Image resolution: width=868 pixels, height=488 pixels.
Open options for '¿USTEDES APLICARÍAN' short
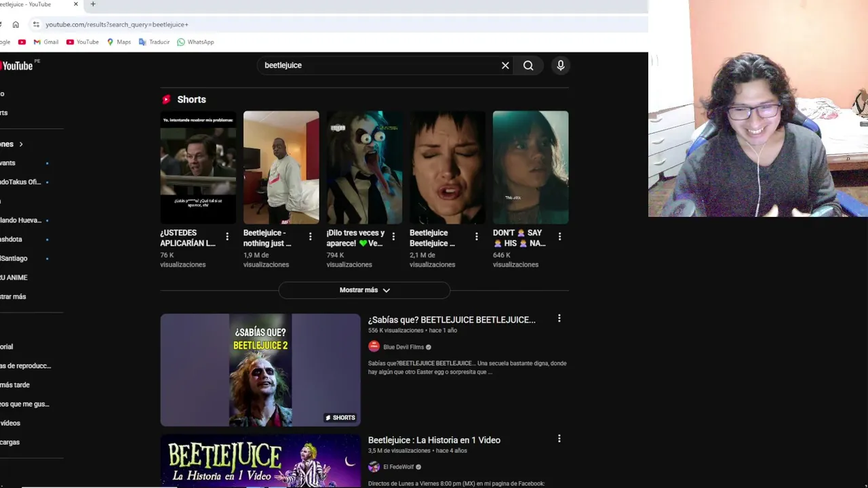(227, 237)
